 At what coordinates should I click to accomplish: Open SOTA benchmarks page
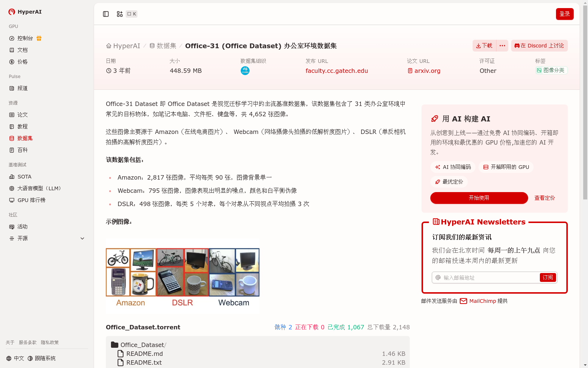tap(24, 177)
